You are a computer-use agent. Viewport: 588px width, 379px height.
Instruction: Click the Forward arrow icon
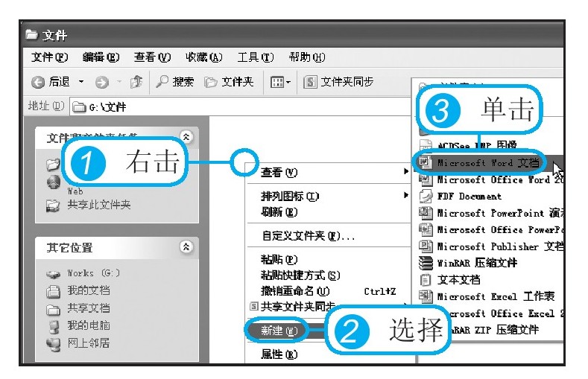pos(101,82)
